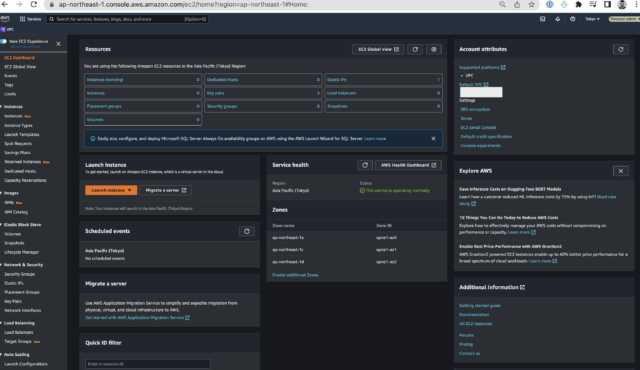
Task: Open the AWS CloudShell icon in header
Action: pos(542,19)
